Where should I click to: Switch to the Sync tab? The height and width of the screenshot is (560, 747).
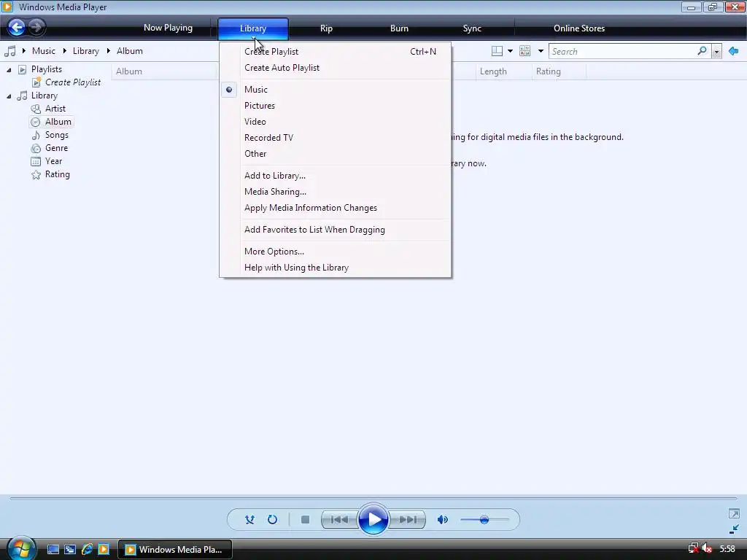(472, 28)
